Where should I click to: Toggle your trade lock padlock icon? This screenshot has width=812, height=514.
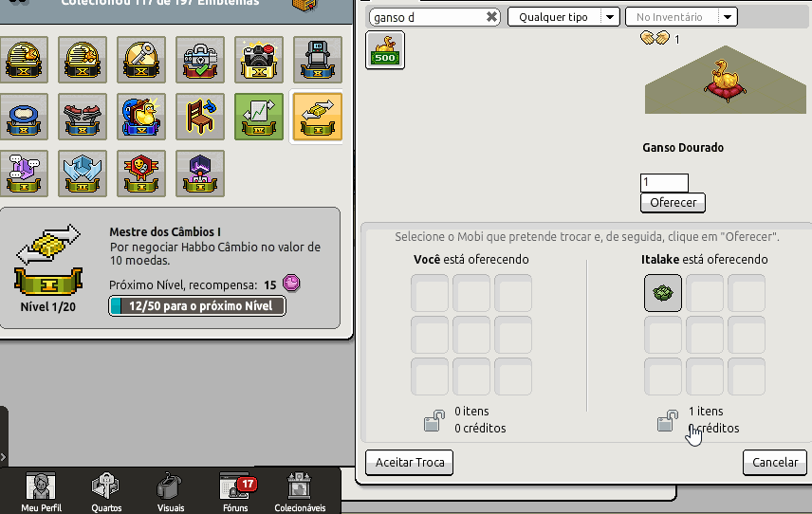(434, 420)
